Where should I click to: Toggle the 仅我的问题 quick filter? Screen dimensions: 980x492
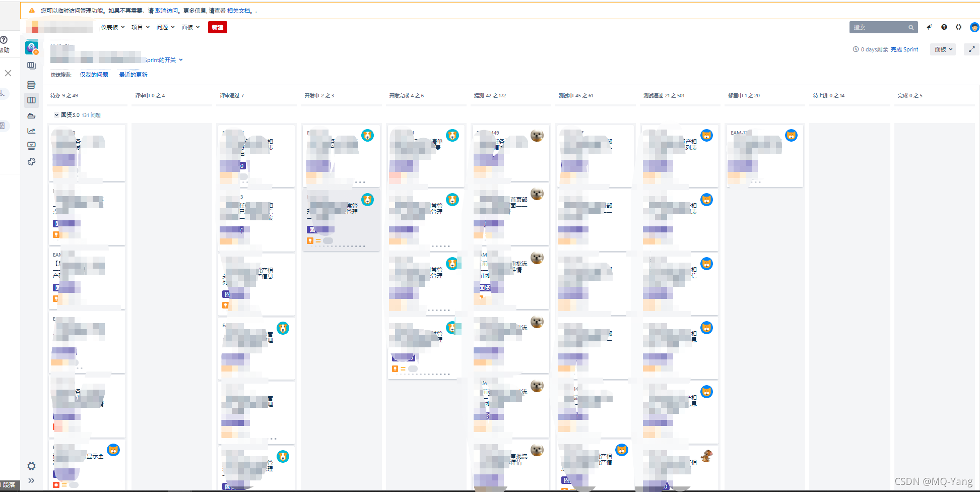tap(94, 75)
